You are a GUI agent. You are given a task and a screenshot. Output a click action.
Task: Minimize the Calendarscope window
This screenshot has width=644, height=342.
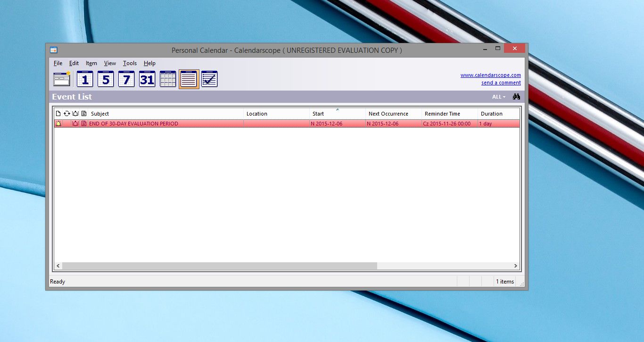[x=484, y=48]
